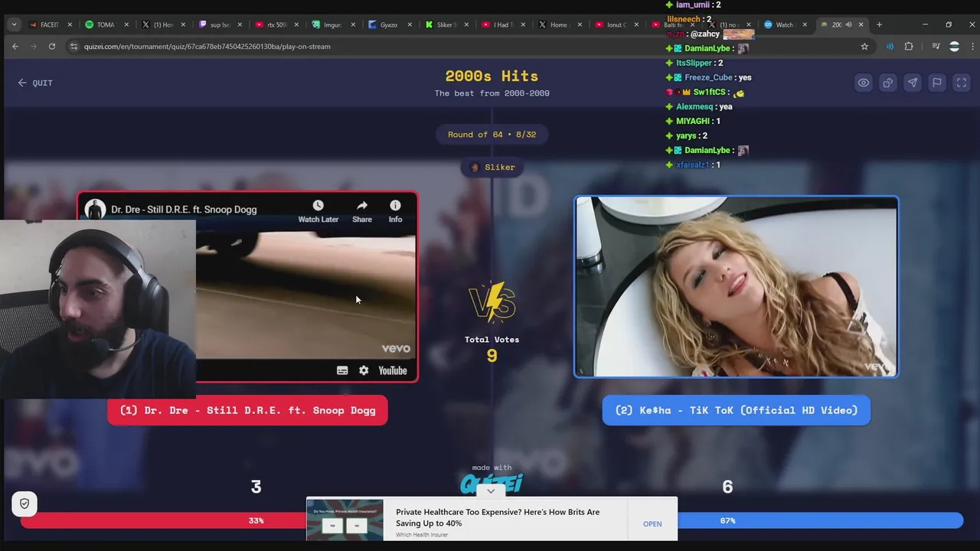Click the Quizei logo at bottom
The image size is (980, 551).
tap(492, 484)
